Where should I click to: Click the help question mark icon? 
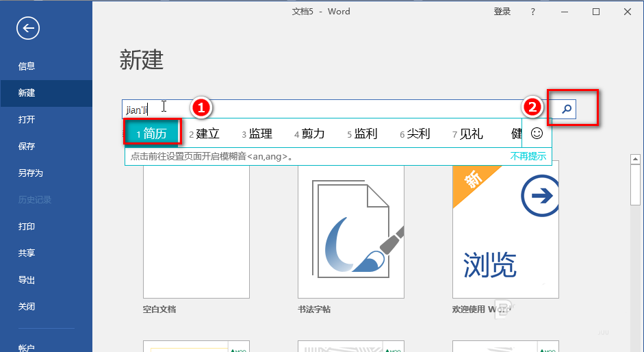(x=532, y=12)
